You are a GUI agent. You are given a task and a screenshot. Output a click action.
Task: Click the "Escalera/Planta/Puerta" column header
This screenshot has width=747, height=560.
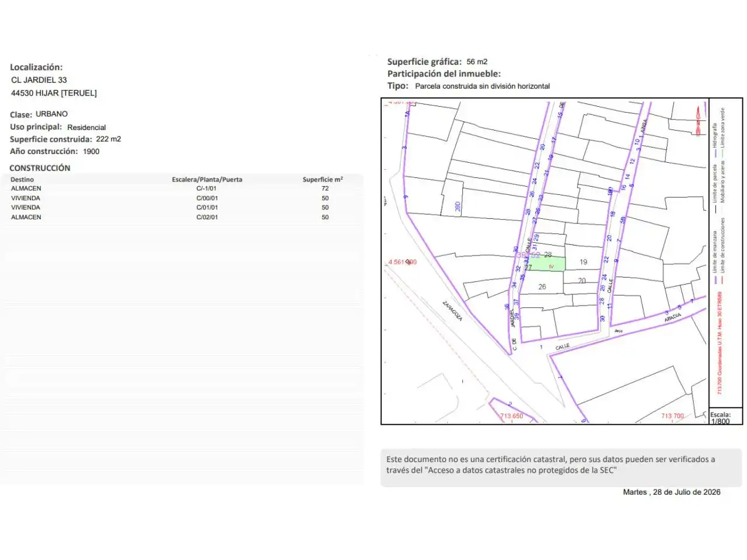click(x=207, y=180)
